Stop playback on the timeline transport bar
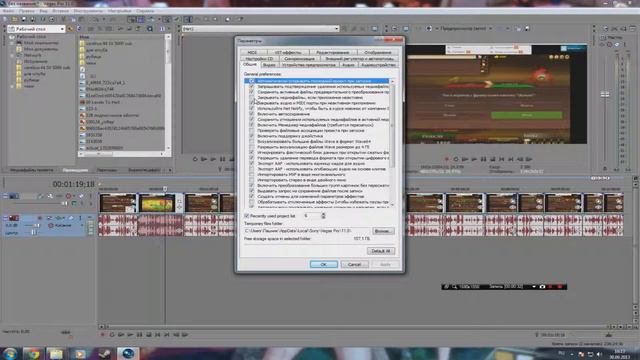This screenshot has width=640, height=360. (x=149, y=335)
